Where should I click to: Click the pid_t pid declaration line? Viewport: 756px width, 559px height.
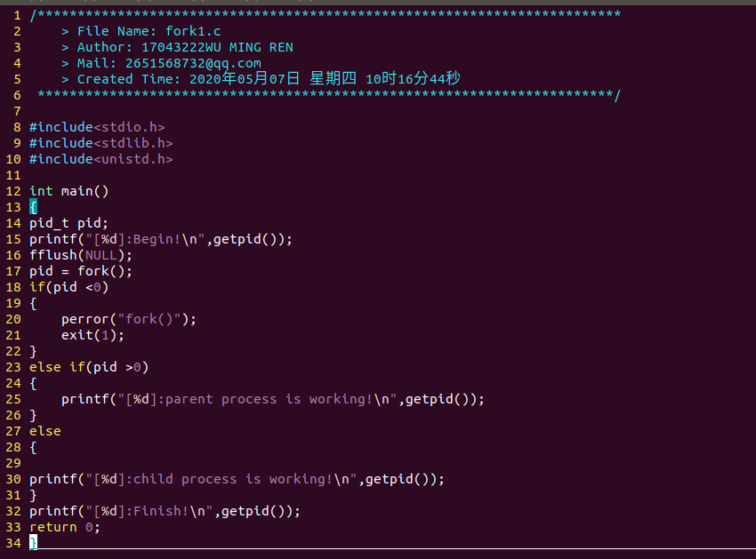(x=68, y=223)
